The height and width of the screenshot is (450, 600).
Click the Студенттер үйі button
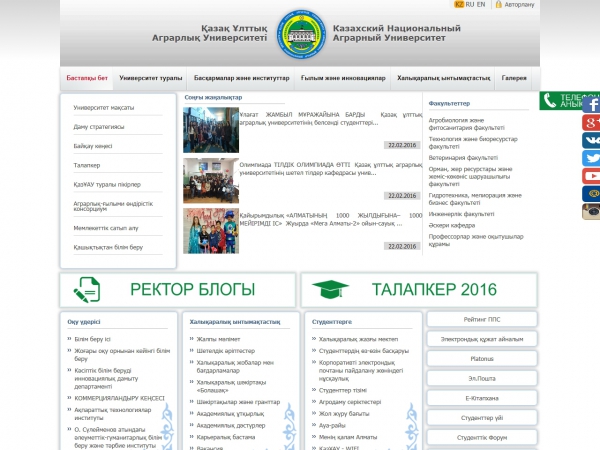482,418
